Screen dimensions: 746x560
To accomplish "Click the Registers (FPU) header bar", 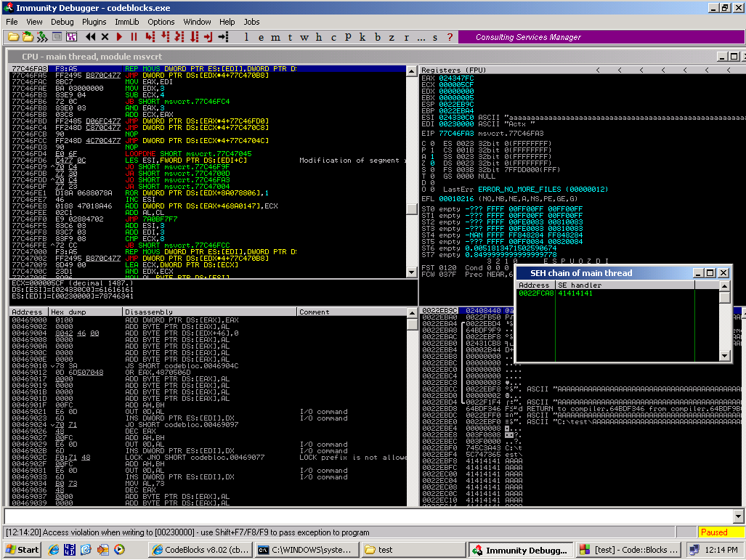I will coord(583,70).
